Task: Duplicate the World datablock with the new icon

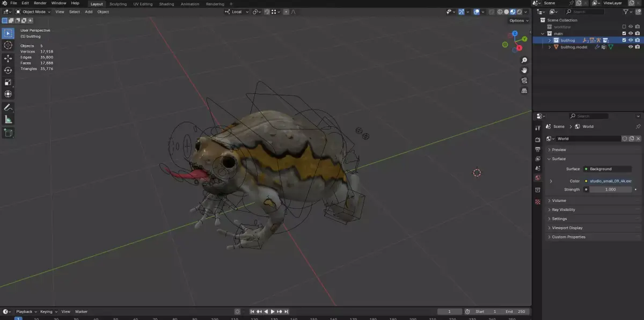Action: (632, 139)
